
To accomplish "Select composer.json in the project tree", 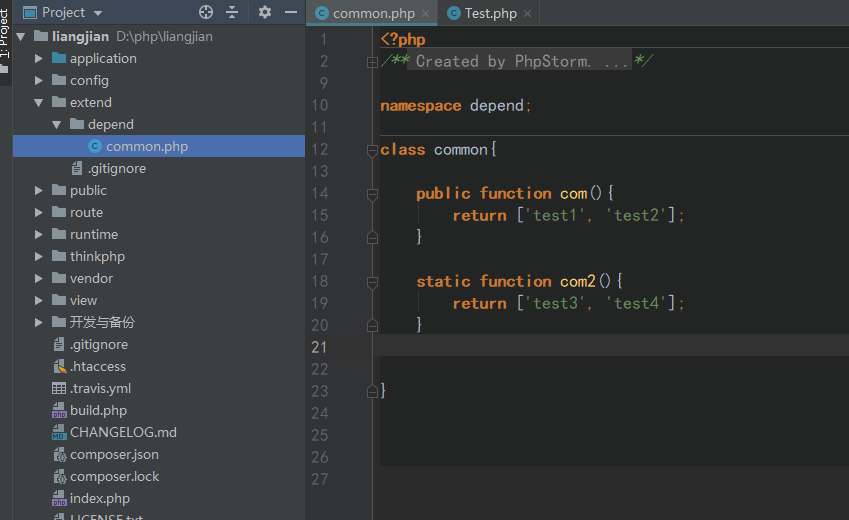I will pyautogui.click(x=114, y=455).
